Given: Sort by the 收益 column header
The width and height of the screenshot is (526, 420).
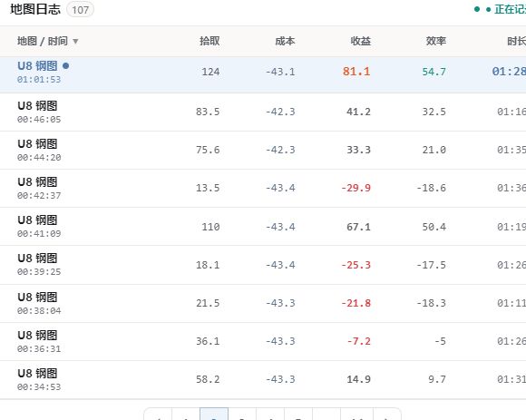Looking at the screenshot, I should 361,41.
